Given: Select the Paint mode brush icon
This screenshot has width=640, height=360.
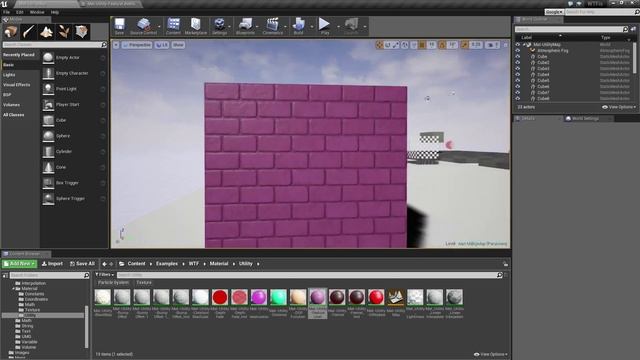Looking at the screenshot, I should pyautogui.click(x=29, y=31).
